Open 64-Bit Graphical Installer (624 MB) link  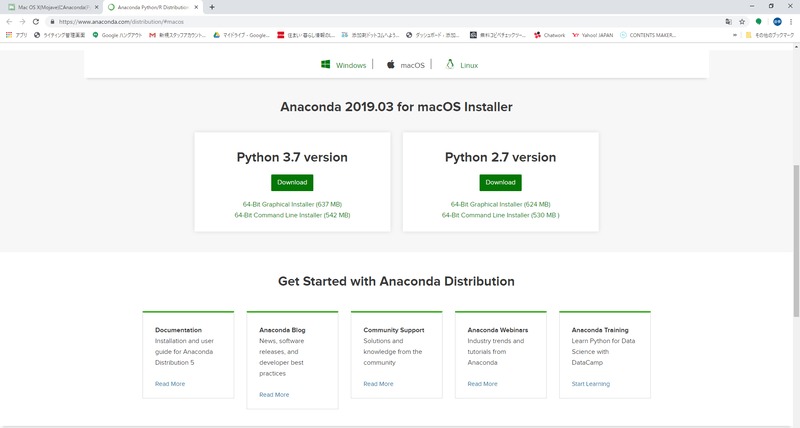[x=501, y=204]
